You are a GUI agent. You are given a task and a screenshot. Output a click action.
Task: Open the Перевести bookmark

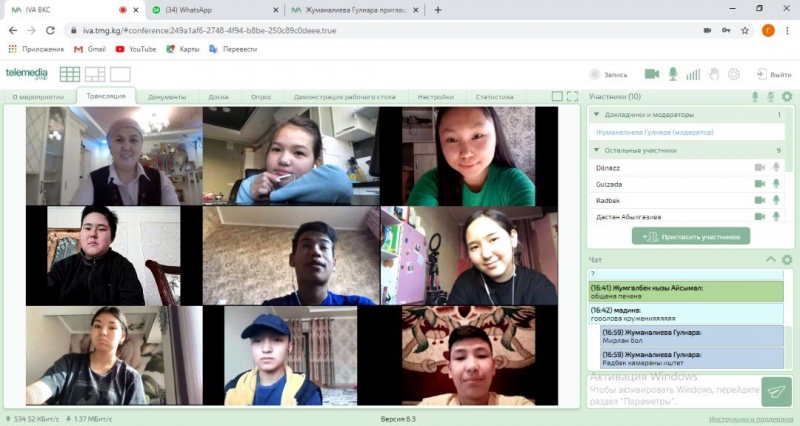click(233, 49)
